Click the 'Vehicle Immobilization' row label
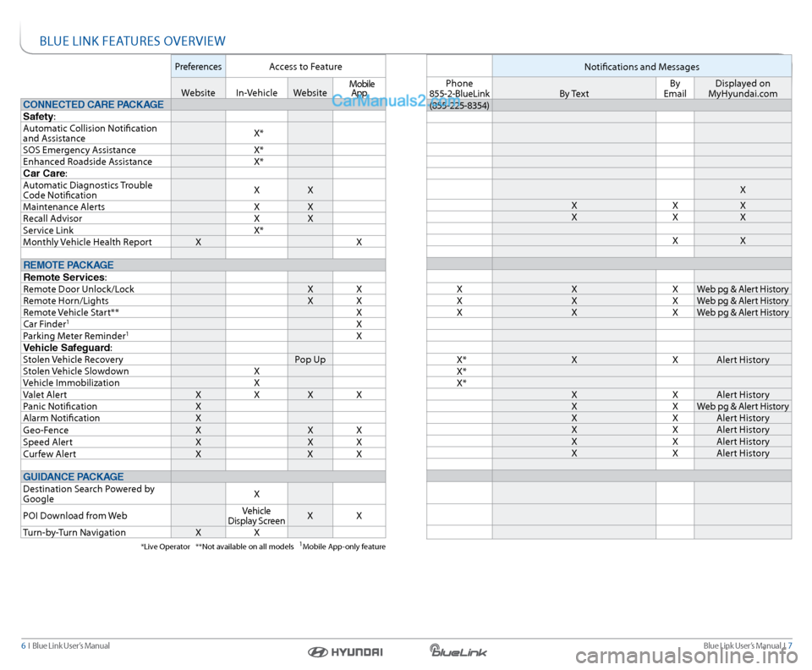812x670 pixels. click(x=71, y=382)
